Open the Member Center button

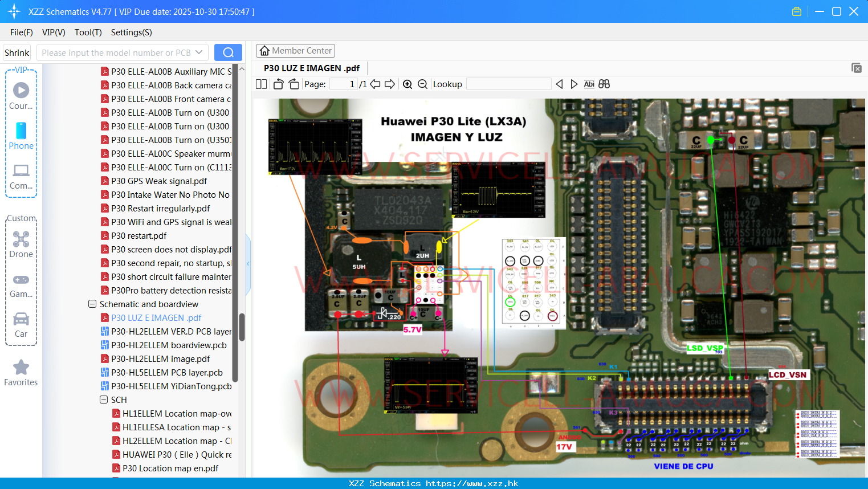(x=296, y=51)
